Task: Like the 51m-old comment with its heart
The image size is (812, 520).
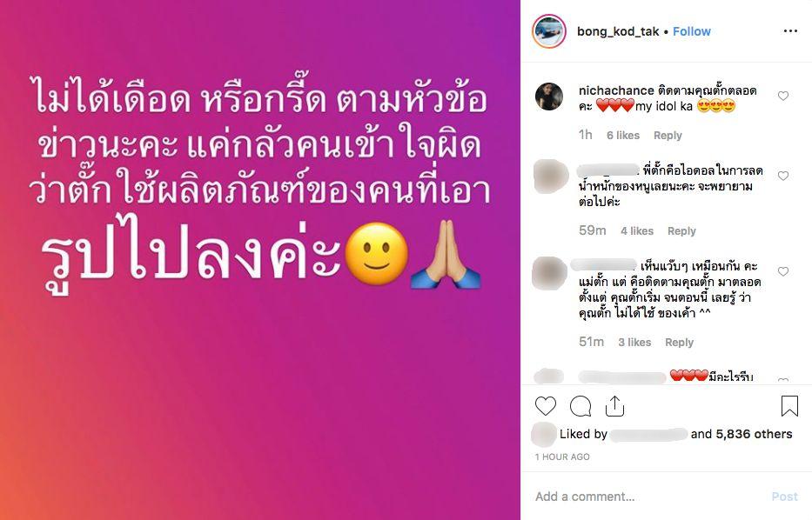Action: pyautogui.click(x=783, y=271)
